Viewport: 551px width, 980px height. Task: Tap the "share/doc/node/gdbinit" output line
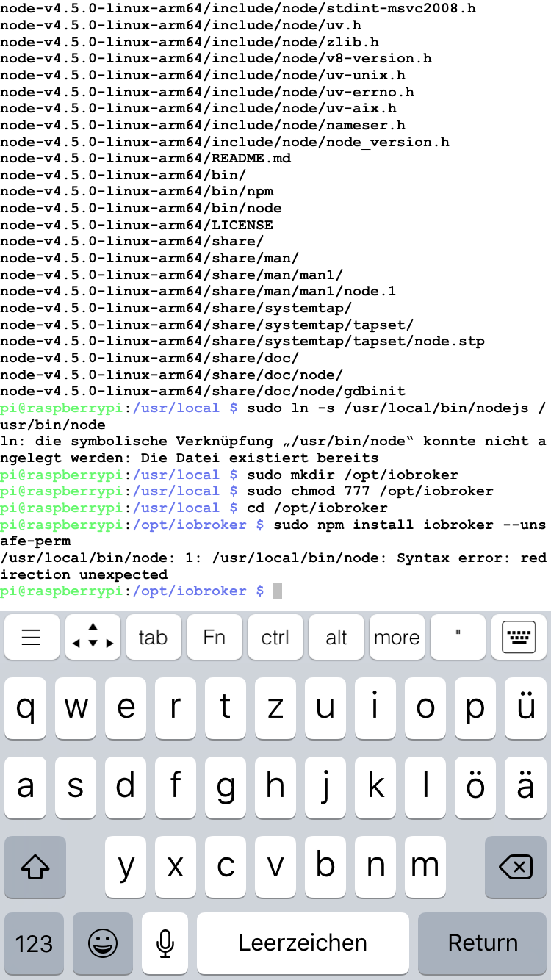pos(203,391)
